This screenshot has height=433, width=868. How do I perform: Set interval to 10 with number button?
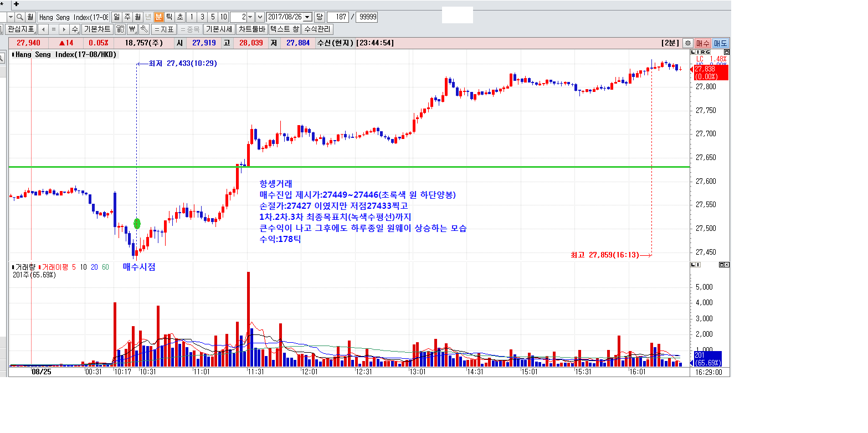[223, 17]
